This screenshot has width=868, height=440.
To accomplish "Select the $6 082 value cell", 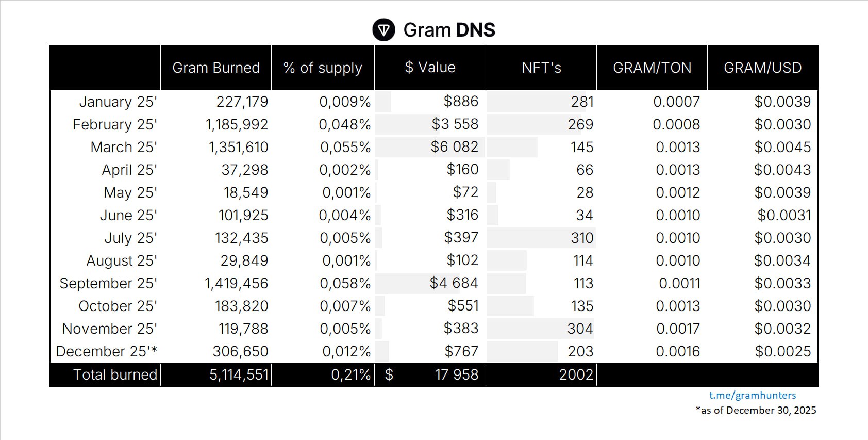I will 454,147.
